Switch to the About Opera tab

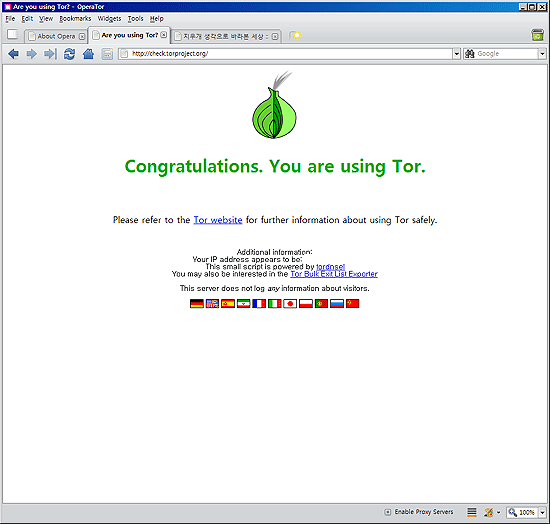tap(55, 36)
